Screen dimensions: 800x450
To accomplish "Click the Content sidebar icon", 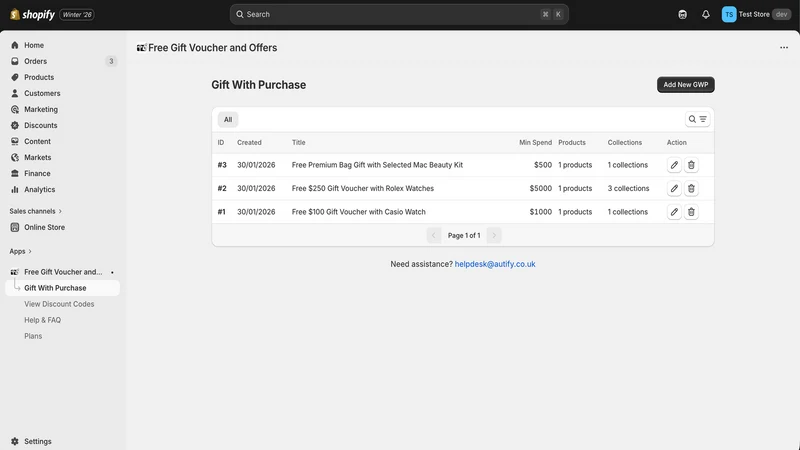I will [15, 141].
